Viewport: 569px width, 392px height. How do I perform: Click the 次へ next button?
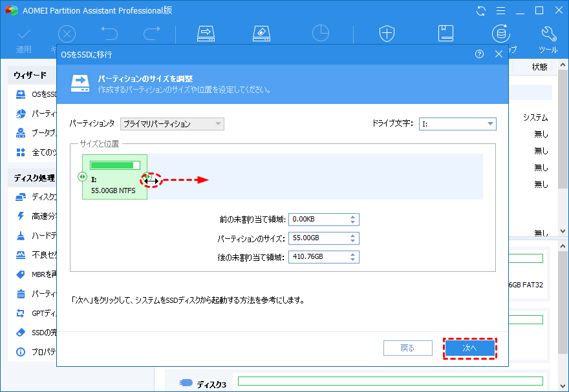[469, 348]
